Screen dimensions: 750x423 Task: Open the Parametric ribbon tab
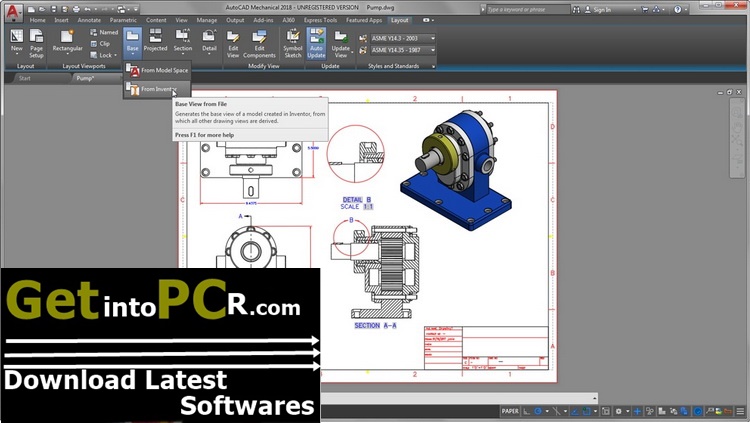tap(123, 20)
